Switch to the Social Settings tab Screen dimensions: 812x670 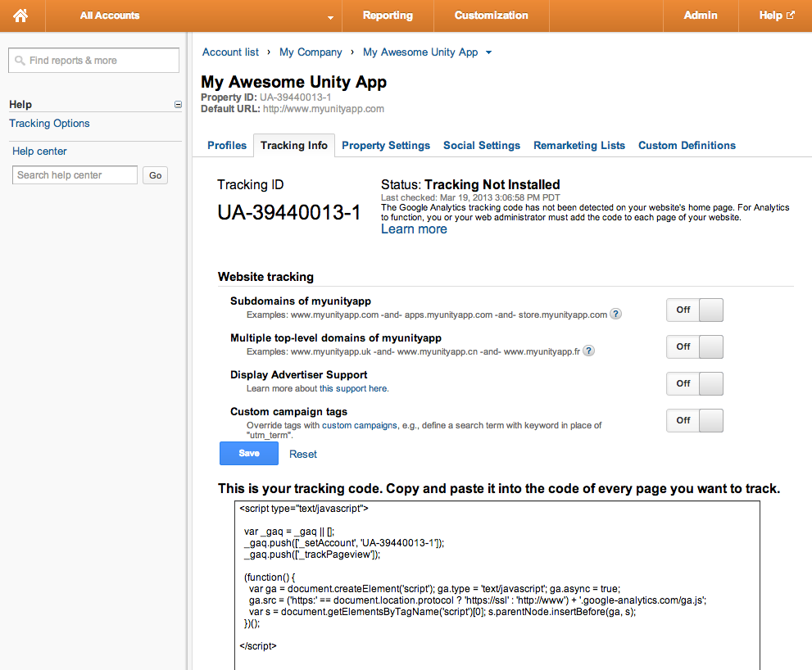point(482,146)
